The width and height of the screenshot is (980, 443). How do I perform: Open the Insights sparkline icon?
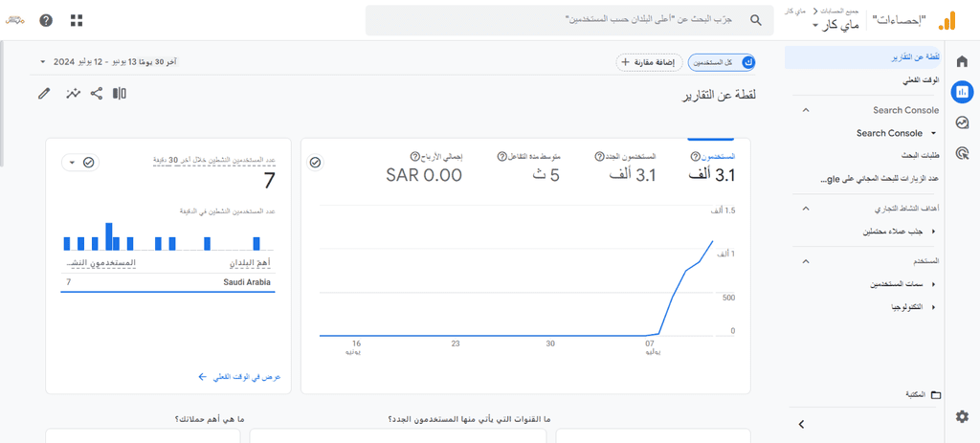tap(73, 94)
